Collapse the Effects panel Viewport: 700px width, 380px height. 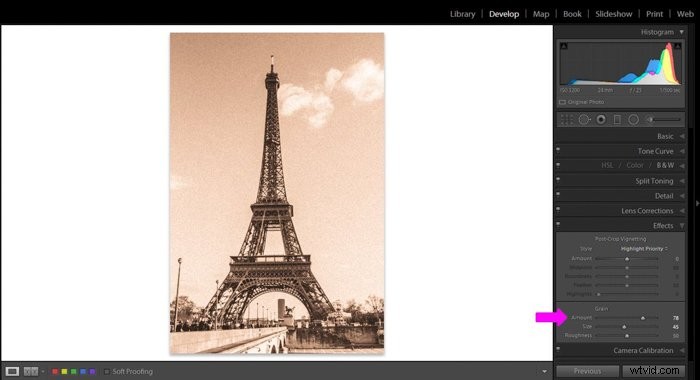(x=682, y=225)
